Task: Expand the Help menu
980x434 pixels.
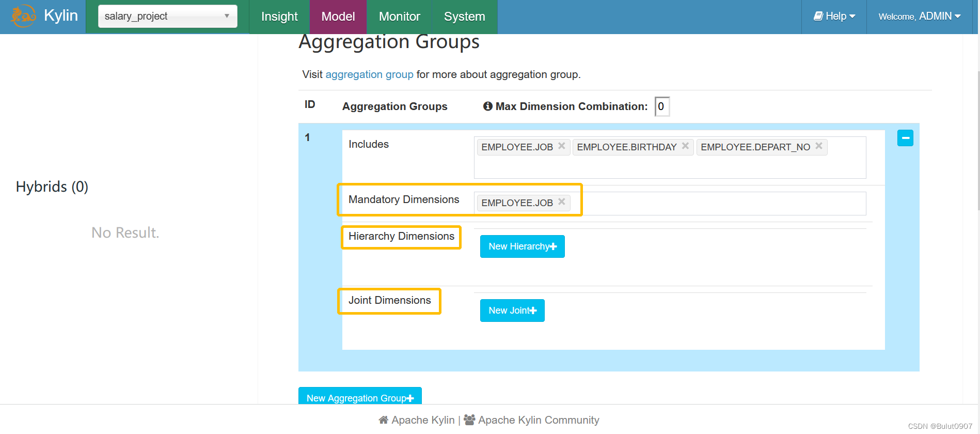Action: tap(834, 17)
